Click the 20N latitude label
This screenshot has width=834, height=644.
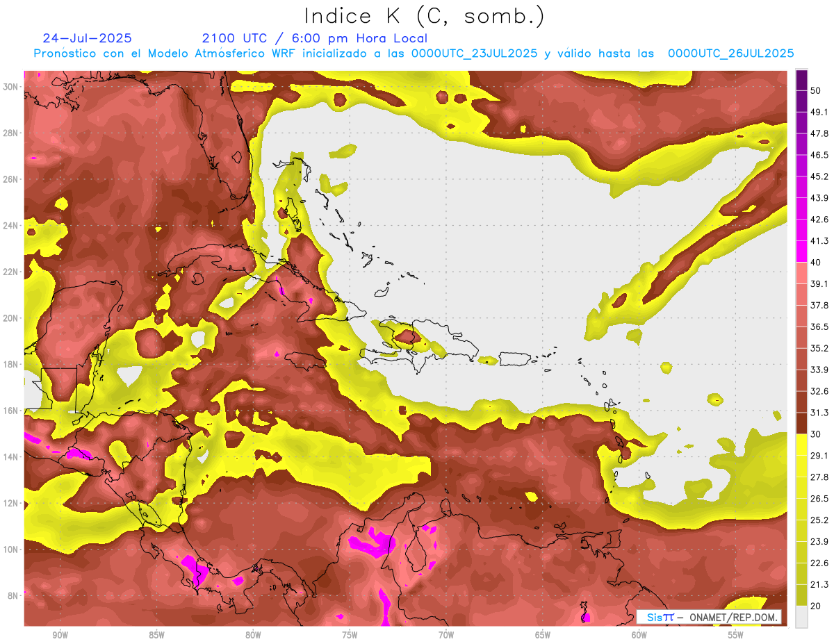click(10, 318)
